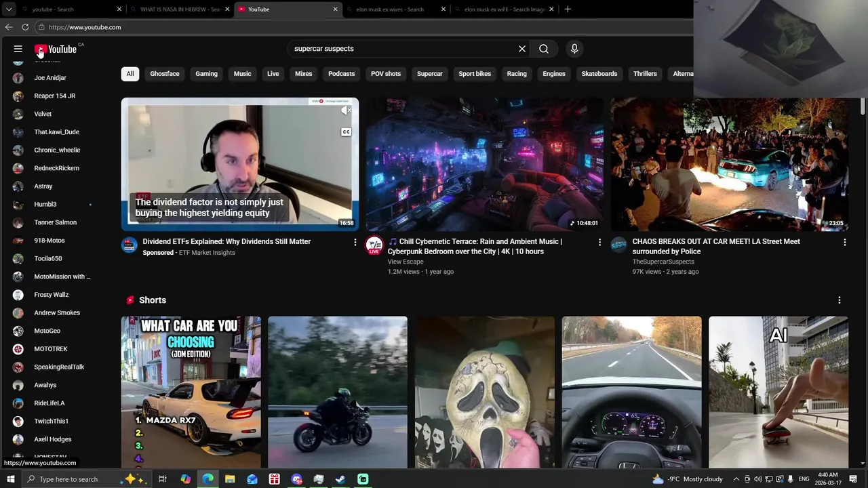
Task: Run search with magnifying glass button
Action: (x=544, y=49)
